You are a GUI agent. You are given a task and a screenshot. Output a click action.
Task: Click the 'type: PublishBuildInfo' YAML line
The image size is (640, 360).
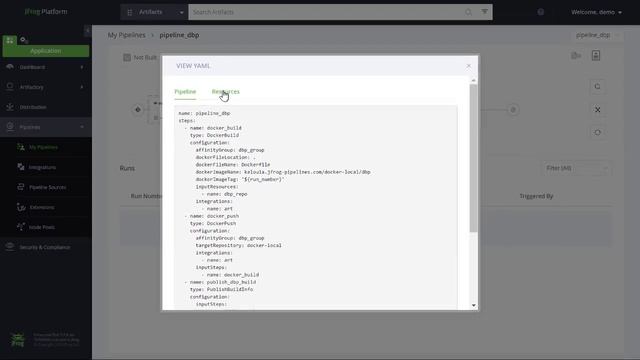(221, 289)
